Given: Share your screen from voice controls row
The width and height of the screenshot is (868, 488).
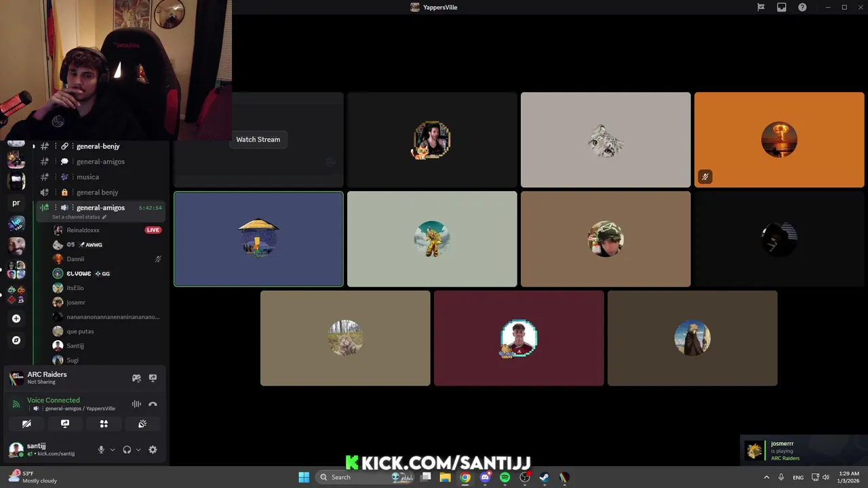Looking at the screenshot, I should [65, 424].
